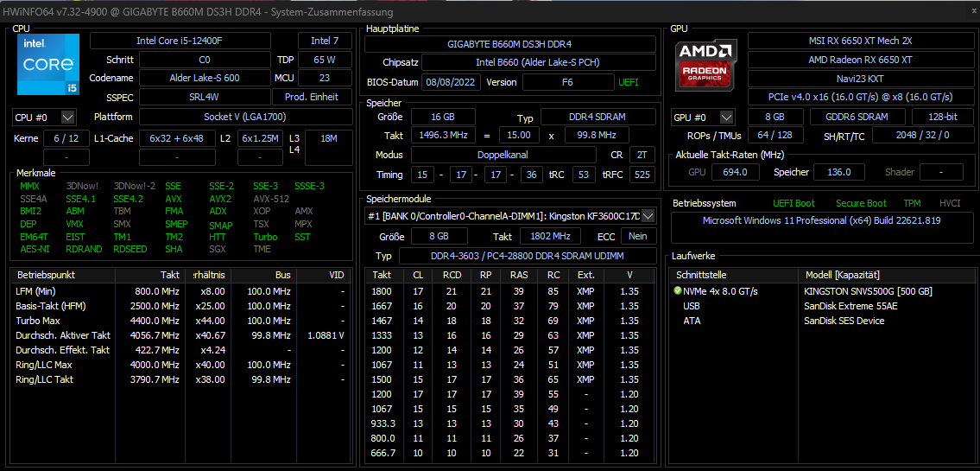Click the Intel Core i5 logo

click(x=48, y=65)
